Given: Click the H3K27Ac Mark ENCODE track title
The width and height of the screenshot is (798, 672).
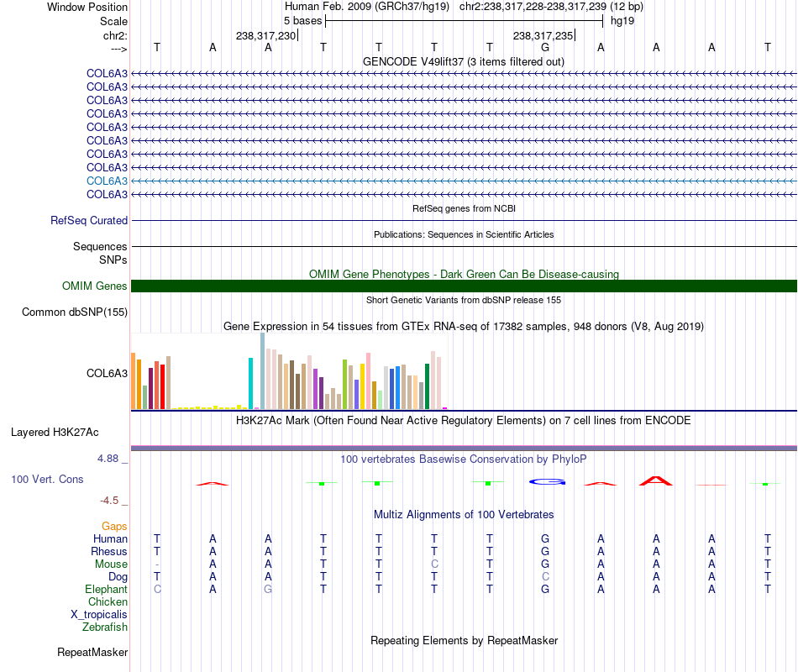Looking at the screenshot, I should [464, 421].
